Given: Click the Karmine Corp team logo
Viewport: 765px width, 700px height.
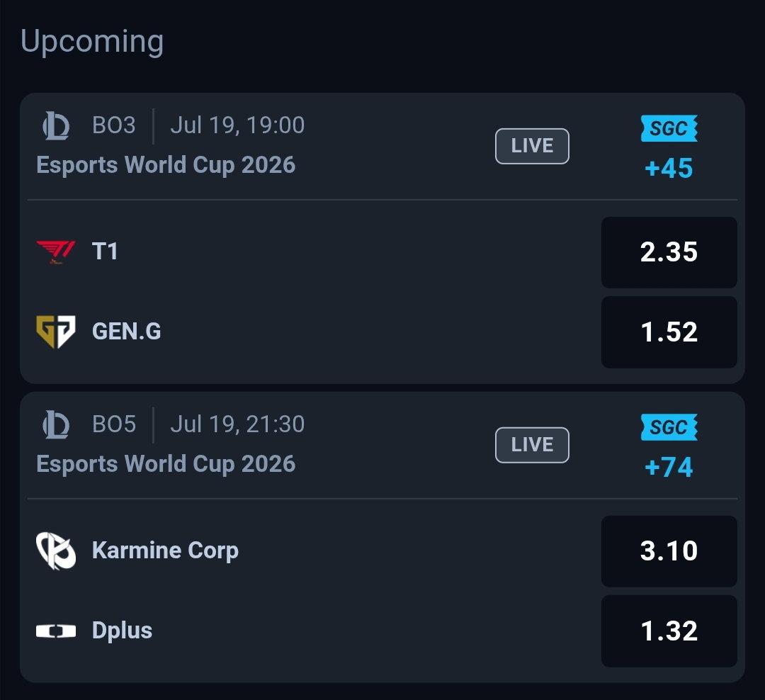Looking at the screenshot, I should (56, 551).
